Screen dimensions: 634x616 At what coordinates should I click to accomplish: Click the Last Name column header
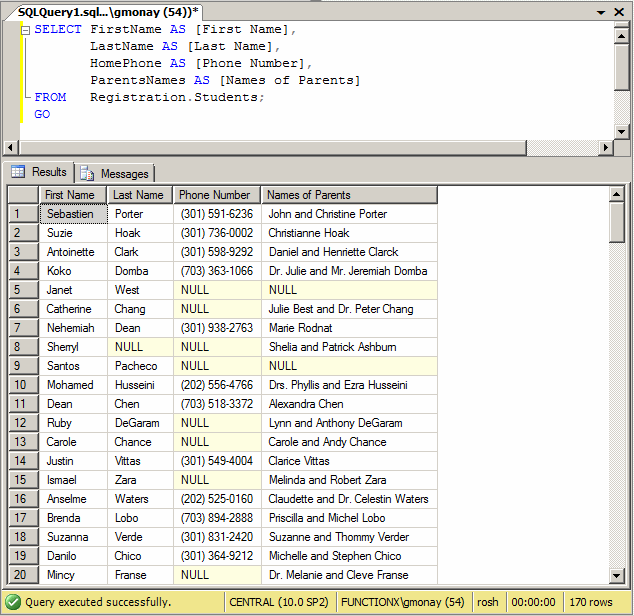pyautogui.click(x=140, y=195)
